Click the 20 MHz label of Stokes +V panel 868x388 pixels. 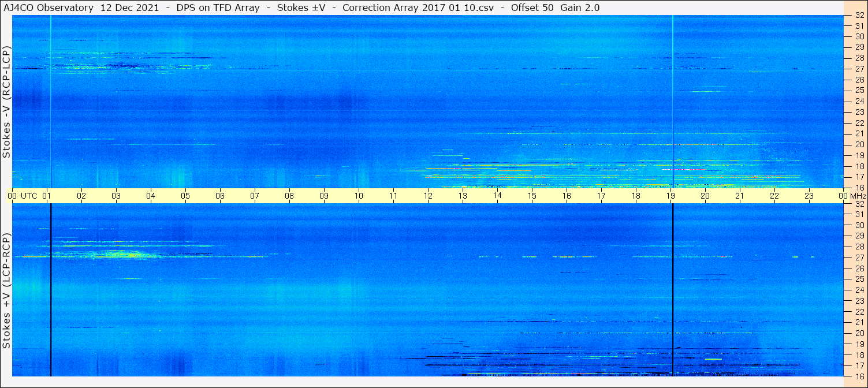tap(859, 333)
